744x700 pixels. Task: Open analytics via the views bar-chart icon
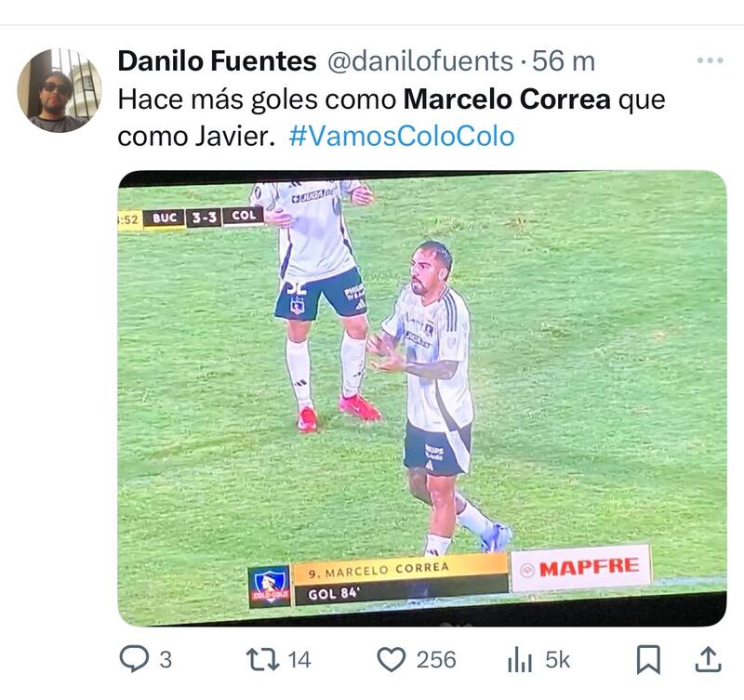pyautogui.click(x=520, y=660)
